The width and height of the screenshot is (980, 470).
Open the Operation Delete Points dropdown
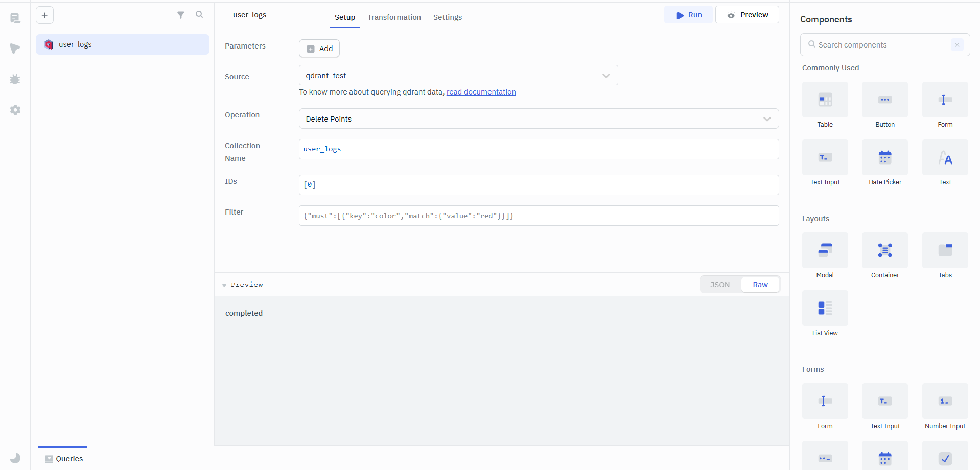(x=538, y=119)
